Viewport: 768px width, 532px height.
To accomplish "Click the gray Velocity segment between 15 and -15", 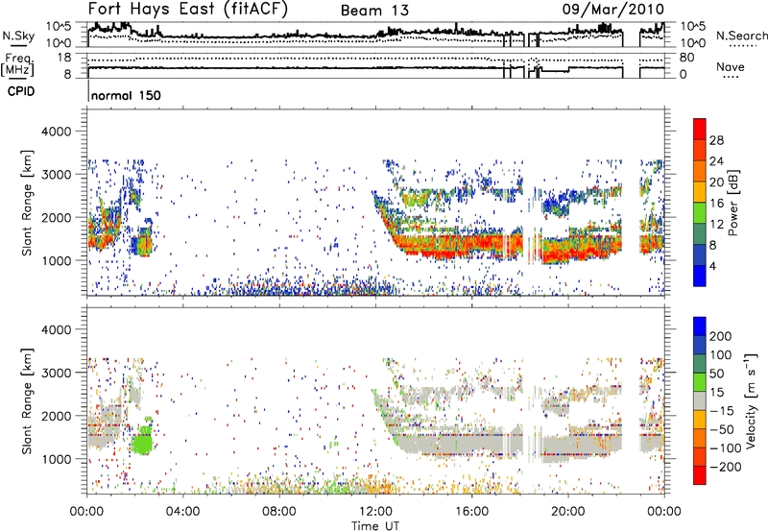I will (700, 400).
